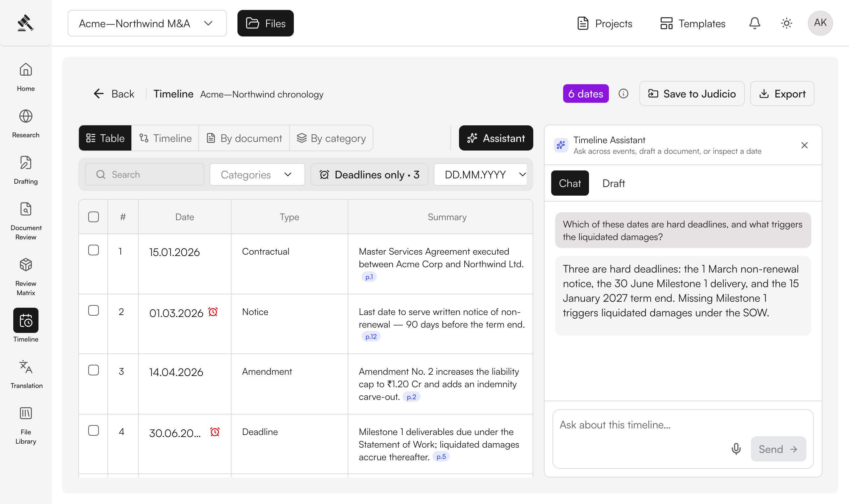Select the Chat tab in assistant

coord(570,183)
